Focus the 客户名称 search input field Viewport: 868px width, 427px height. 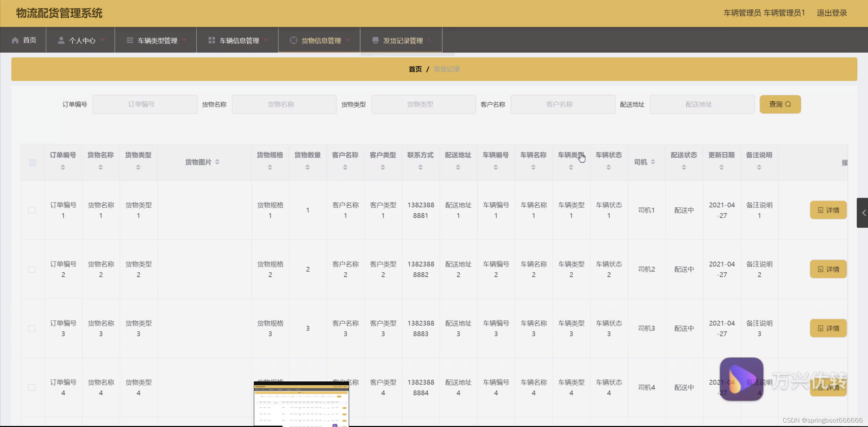(x=563, y=104)
